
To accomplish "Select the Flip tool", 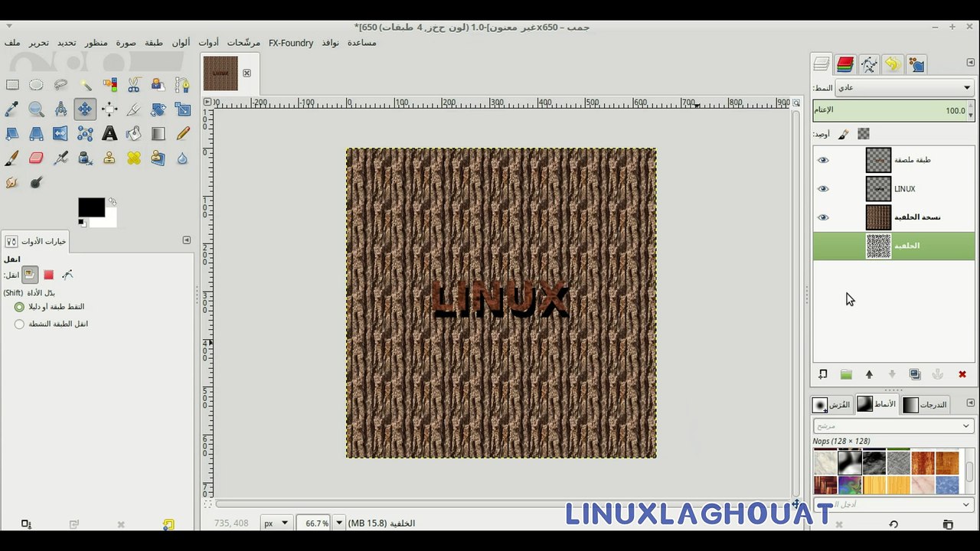I will [x=60, y=134].
